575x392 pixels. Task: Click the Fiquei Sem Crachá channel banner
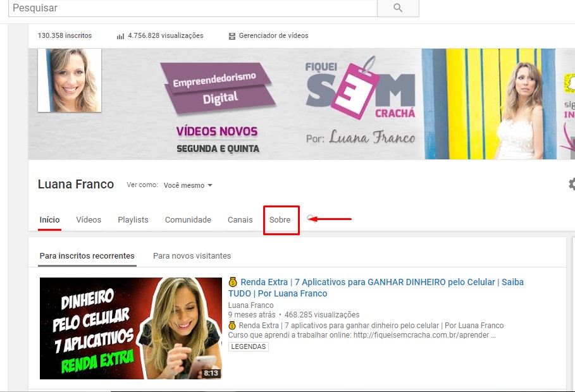tap(302, 104)
